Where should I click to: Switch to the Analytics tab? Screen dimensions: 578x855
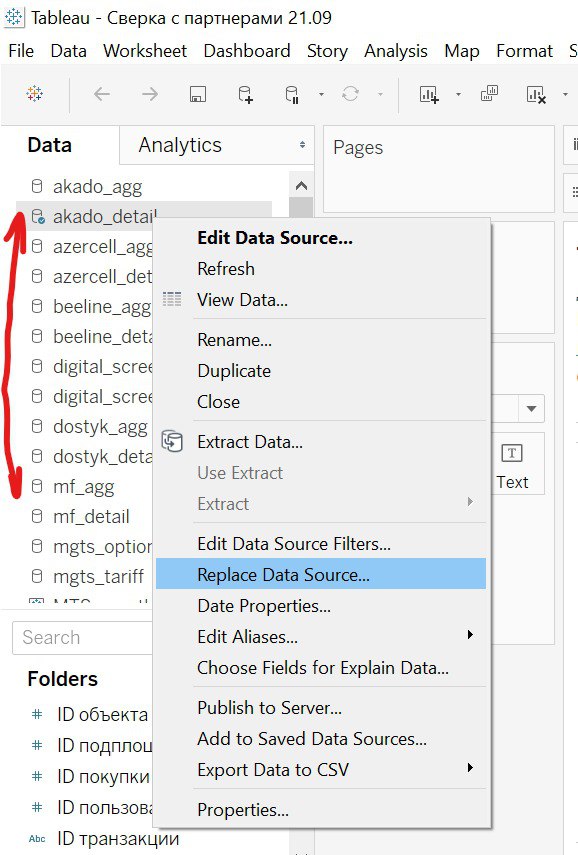coord(180,145)
